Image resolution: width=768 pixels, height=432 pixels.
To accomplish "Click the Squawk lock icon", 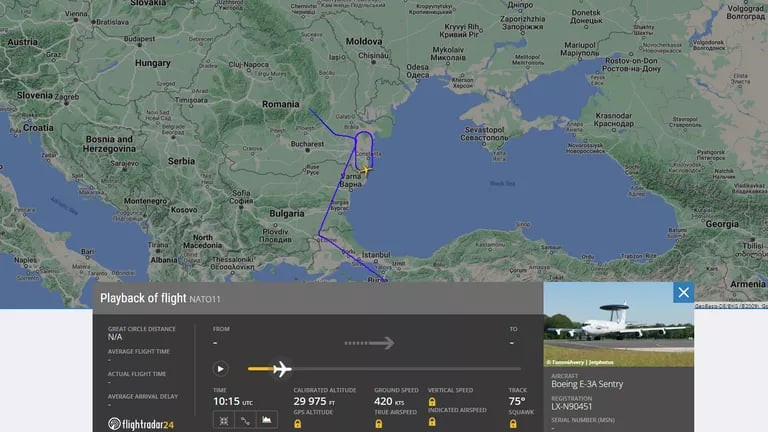I will (x=513, y=423).
